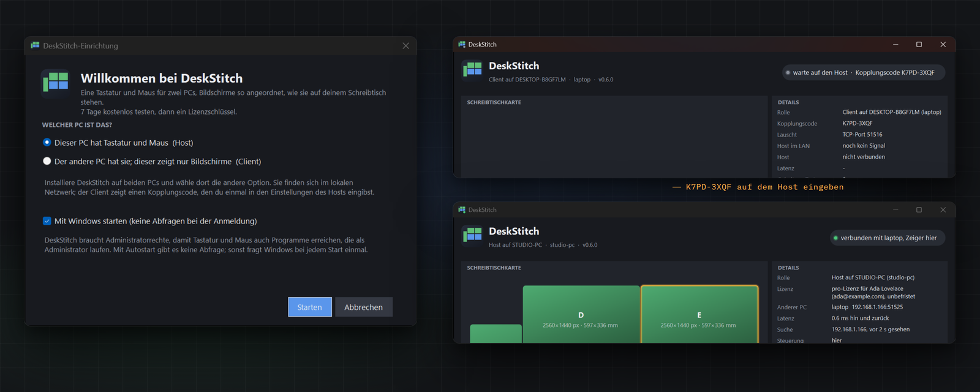Maximize the Host STUDIO-PC DeskStitch window
The height and width of the screenshot is (392, 980).
point(919,209)
